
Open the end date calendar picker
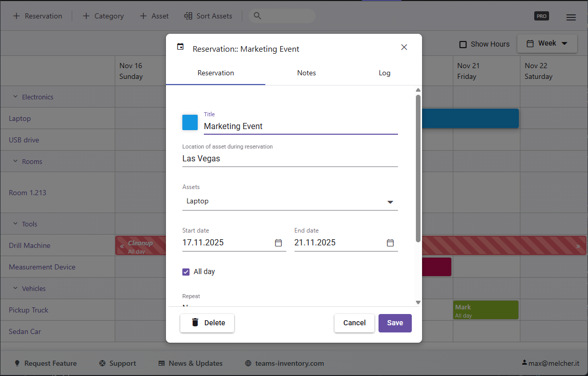(x=390, y=243)
